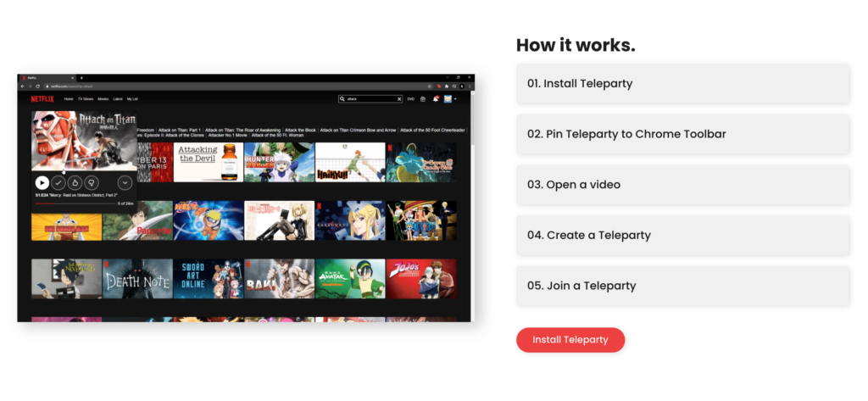Screen dimensions: 868x401
Task: Click the red Teleparty extension icon
Action: [x=439, y=86]
